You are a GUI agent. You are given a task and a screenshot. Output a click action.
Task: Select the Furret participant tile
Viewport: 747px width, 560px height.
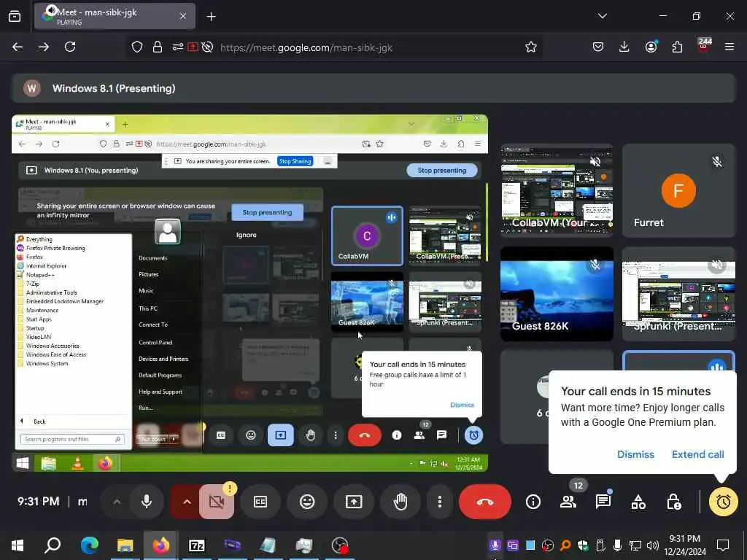point(678,190)
